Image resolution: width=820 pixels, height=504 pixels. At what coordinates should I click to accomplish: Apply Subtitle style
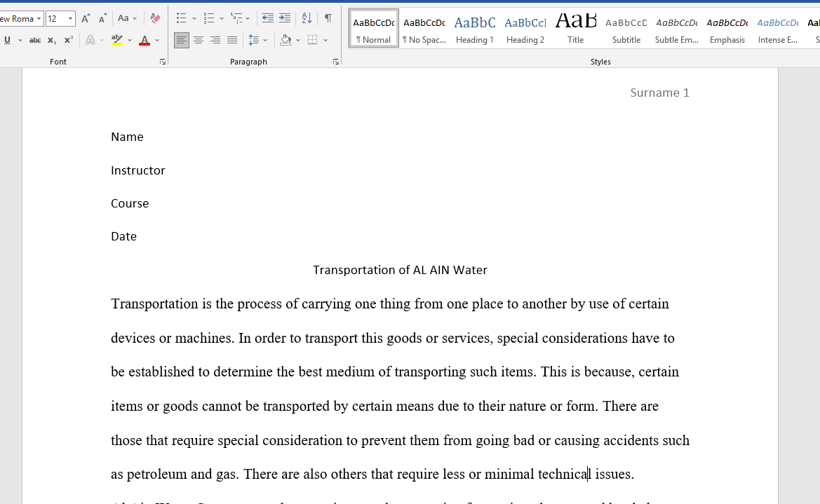[626, 28]
